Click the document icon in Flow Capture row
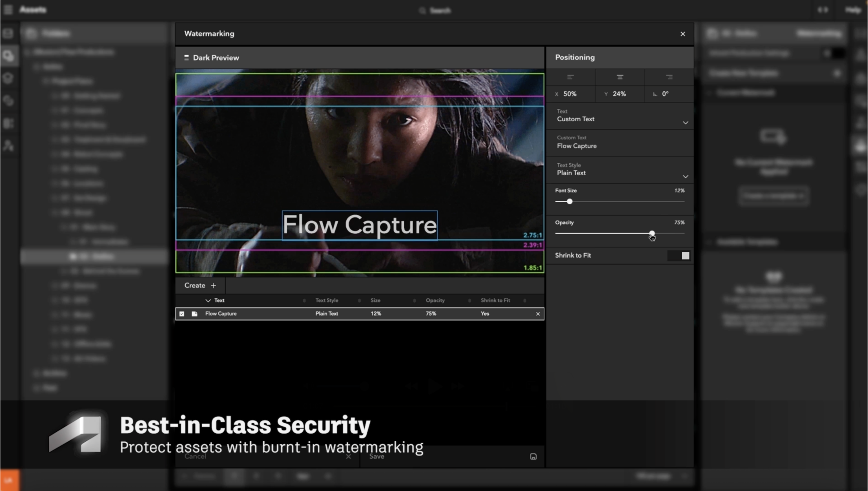The height and width of the screenshot is (491, 868). click(194, 314)
